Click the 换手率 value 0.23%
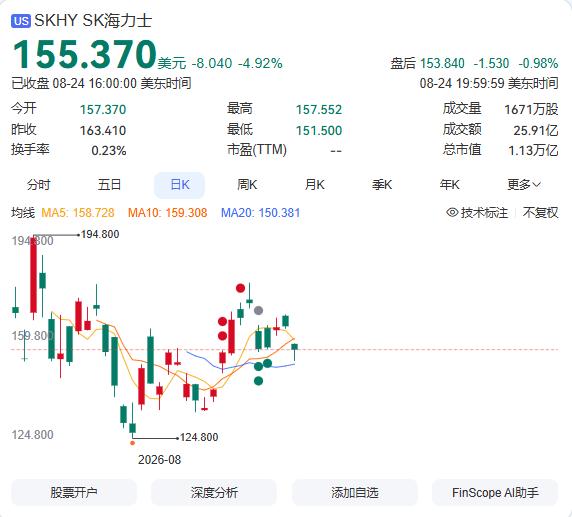The height and width of the screenshot is (517, 572). (109, 151)
